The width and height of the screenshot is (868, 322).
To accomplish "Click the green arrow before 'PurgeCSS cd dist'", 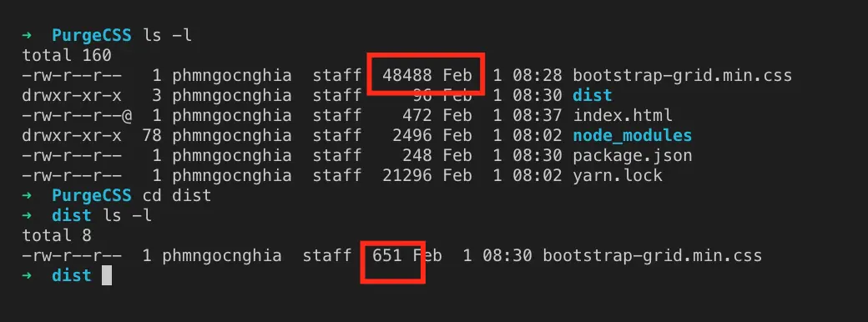I will 27,196.
